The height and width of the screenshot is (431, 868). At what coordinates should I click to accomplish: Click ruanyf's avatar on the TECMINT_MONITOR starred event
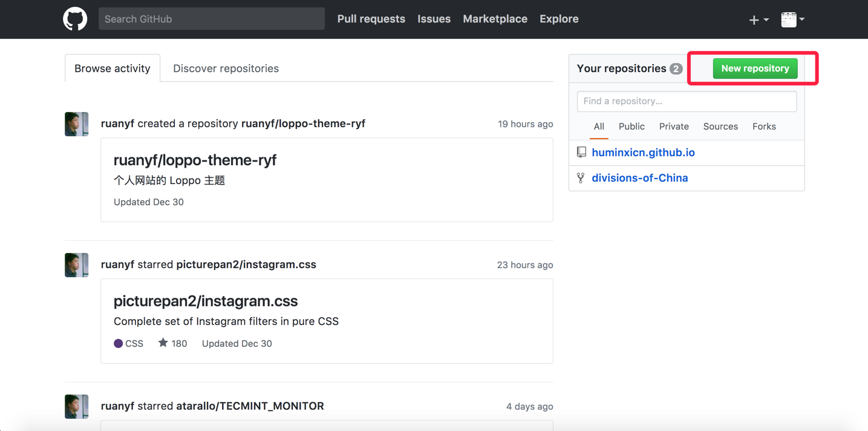[77, 406]
